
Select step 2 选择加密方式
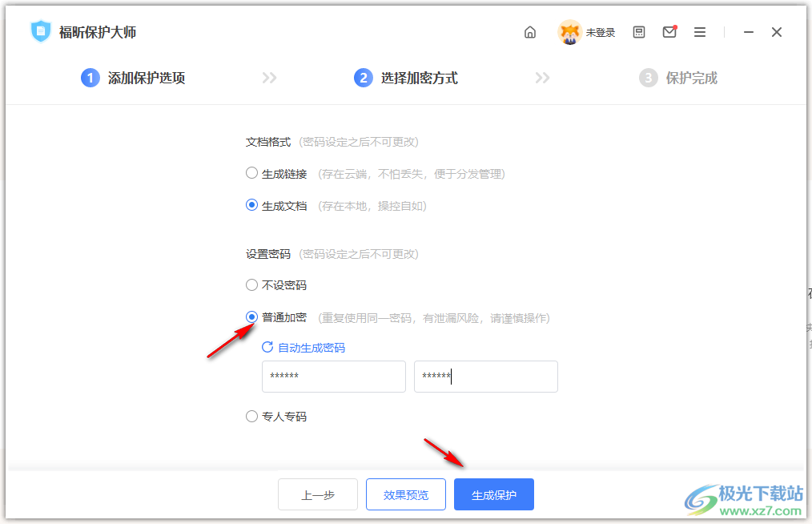[x=405, y=79]
